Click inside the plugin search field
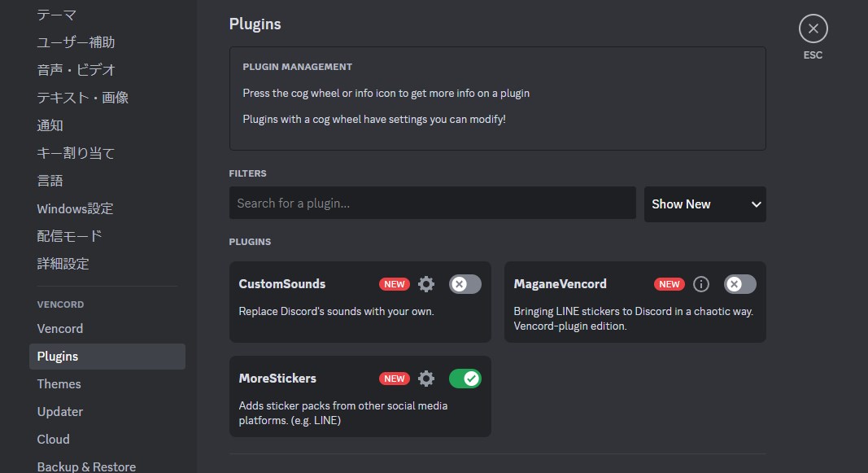The width and height of the screenshot is (868, 473). pos(432,204)
